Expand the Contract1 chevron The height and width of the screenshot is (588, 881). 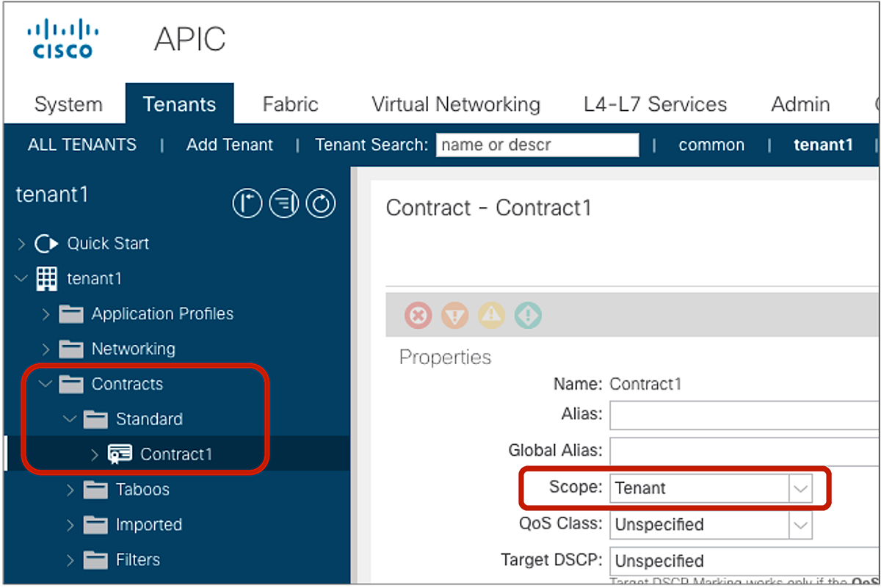point(94,454)
